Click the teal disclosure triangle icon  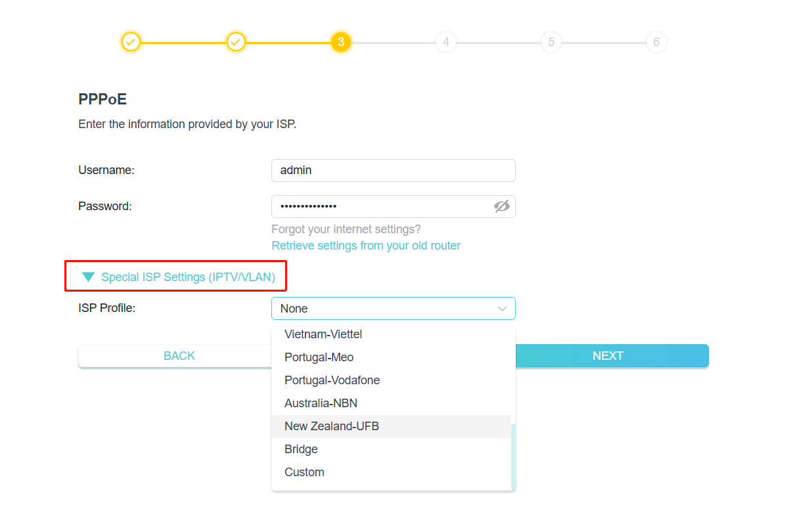(x=88, y=277)
